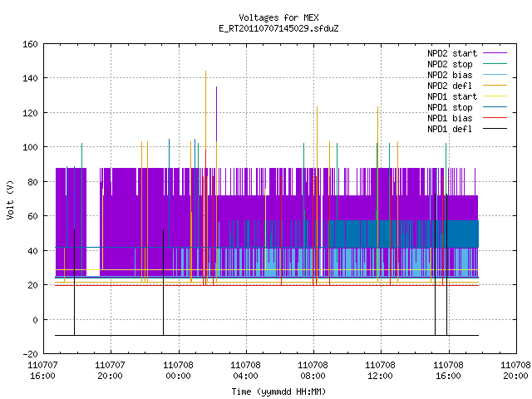Click the 'Volt (V)' y-axis label

[10, 199]
